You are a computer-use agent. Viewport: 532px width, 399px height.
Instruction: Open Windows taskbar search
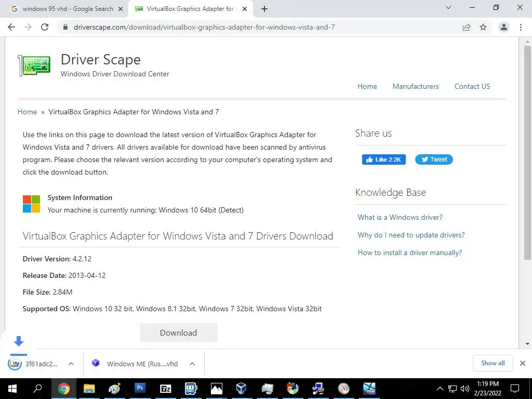pos(37,389)
